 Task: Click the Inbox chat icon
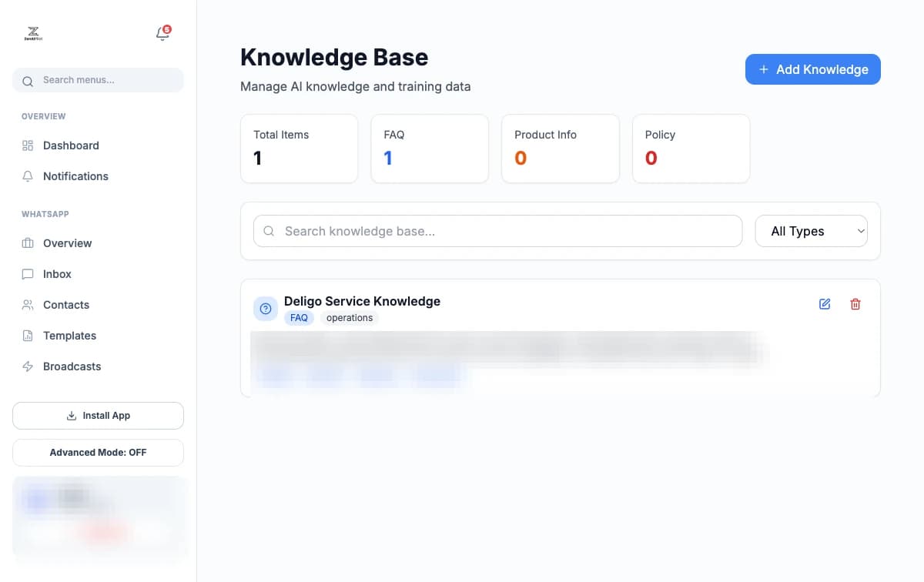28,274
